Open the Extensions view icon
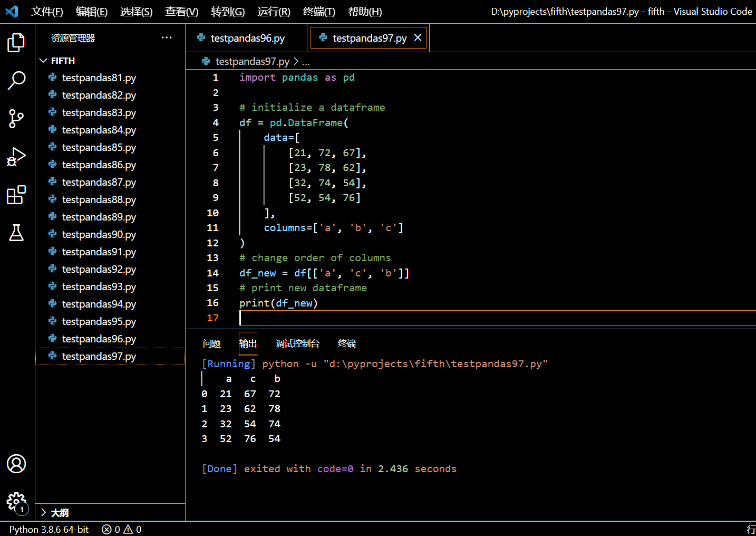 [x=16, y=195]
